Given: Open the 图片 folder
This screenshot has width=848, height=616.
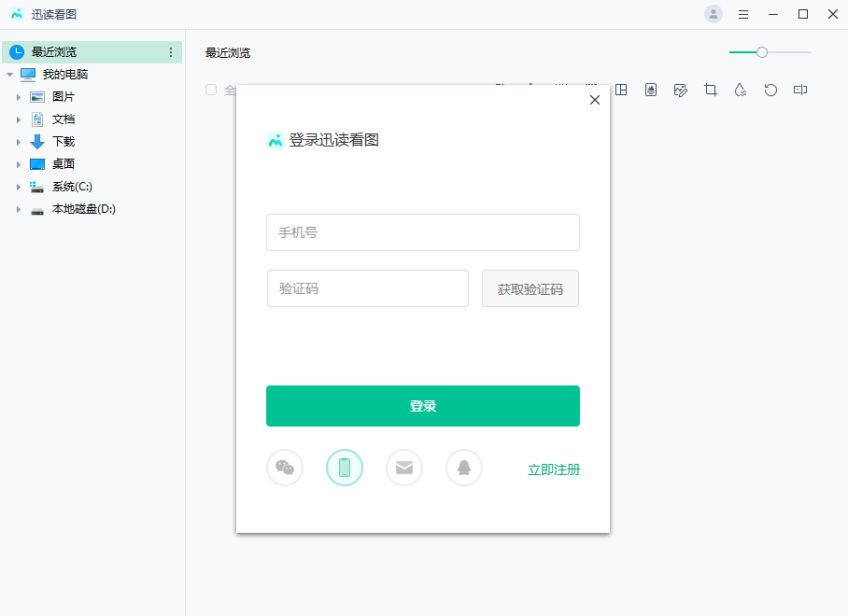Looking at the screenshot, I should point(64,97).
